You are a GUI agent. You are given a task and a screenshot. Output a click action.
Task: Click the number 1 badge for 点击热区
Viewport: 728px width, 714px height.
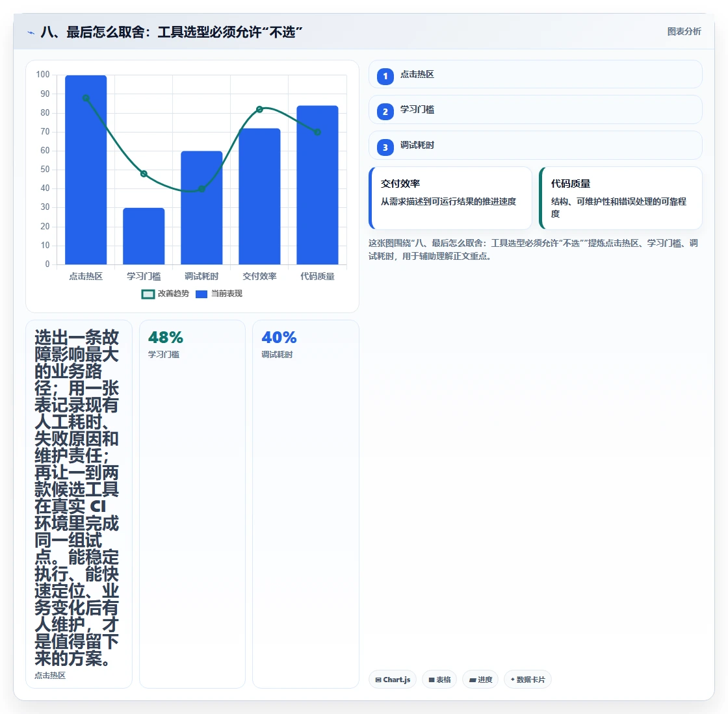[385, 76]
